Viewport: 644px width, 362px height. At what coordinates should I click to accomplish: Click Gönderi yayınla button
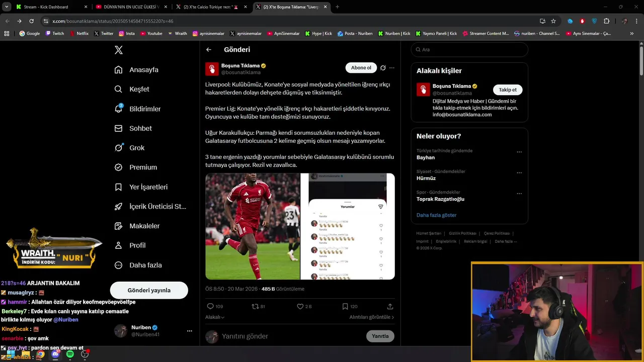(149, 290)
